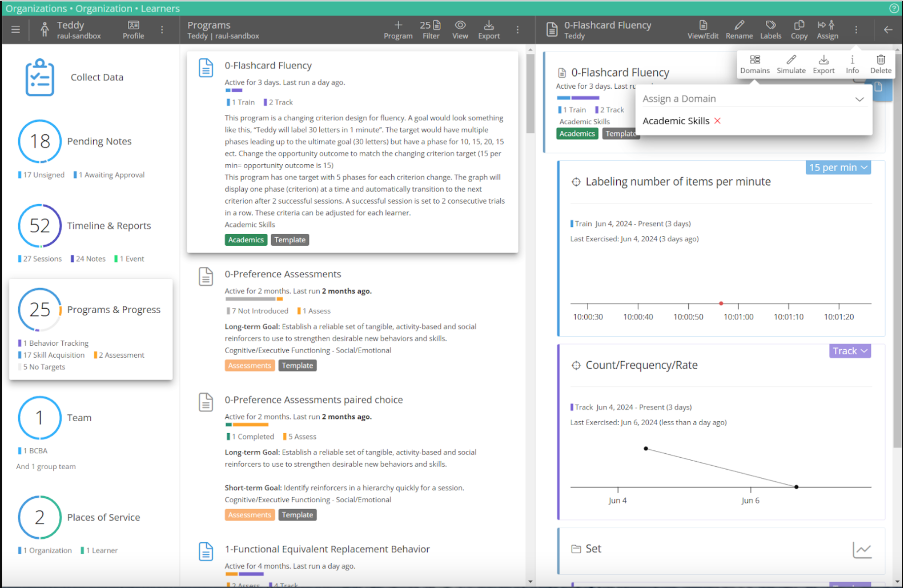Remove Academic Skills domain with red X
This screenshot has width=903, height=588.
717,121
